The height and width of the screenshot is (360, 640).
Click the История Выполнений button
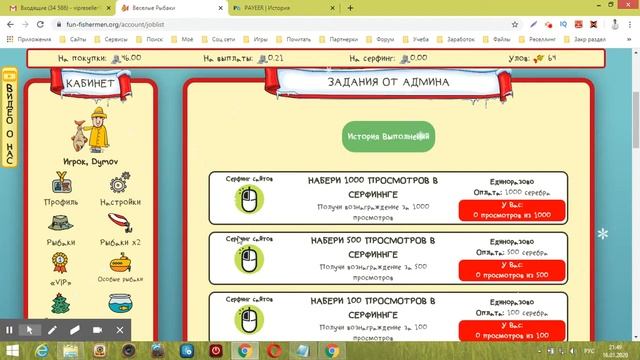[x=388, y=136]
